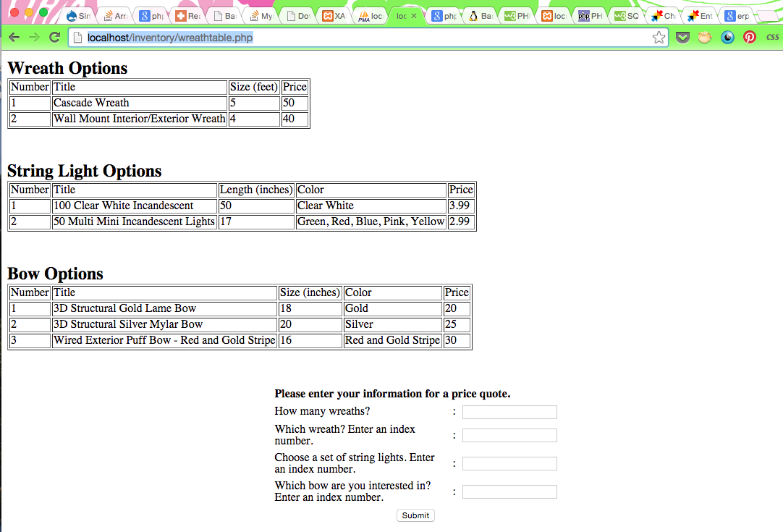Open the Pocket extension icon
Image resolution: width=783 pixels, height=532 pixels.
(x=682, y=38)
